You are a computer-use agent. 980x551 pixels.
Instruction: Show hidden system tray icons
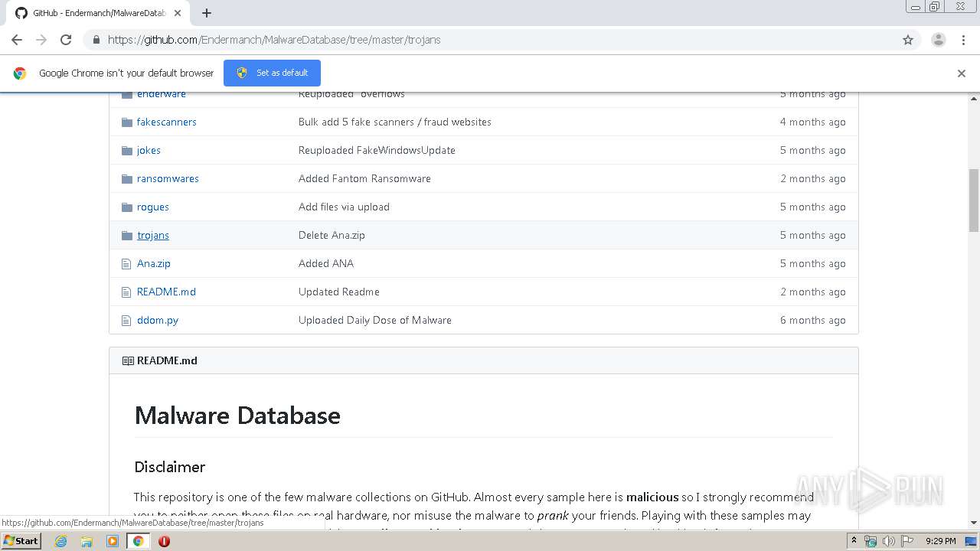(854, 541)
